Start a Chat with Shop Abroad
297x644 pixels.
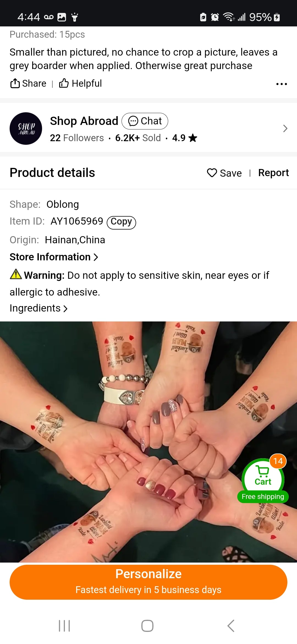coord(145,121)
